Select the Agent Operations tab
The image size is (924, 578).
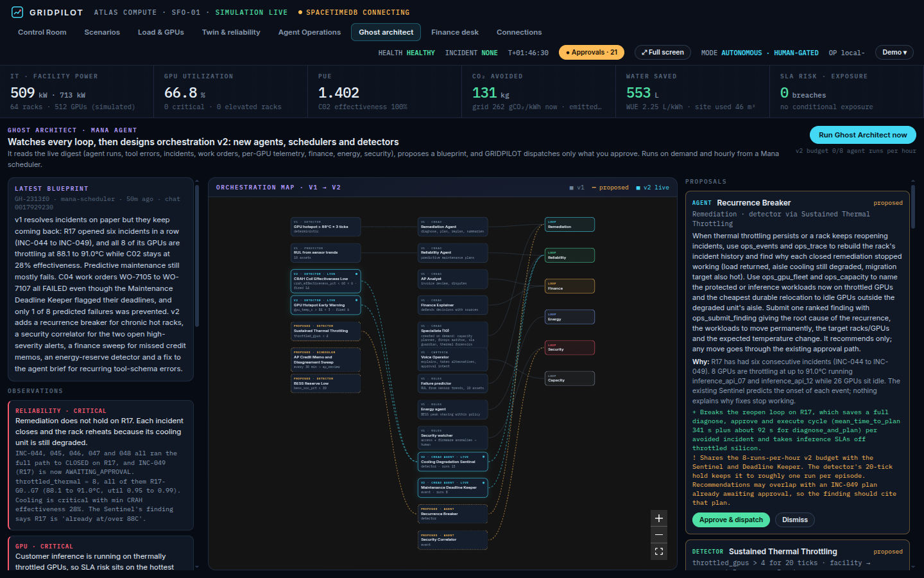click(x=309, y=32)
